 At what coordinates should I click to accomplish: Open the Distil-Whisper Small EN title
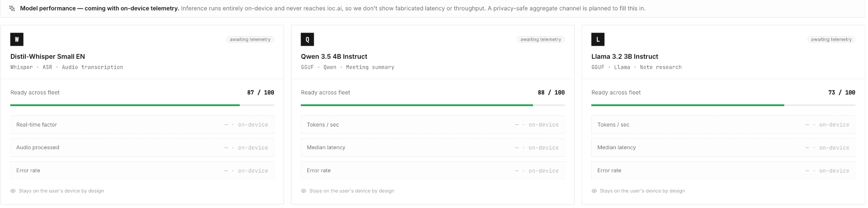[x=47, y=57]
